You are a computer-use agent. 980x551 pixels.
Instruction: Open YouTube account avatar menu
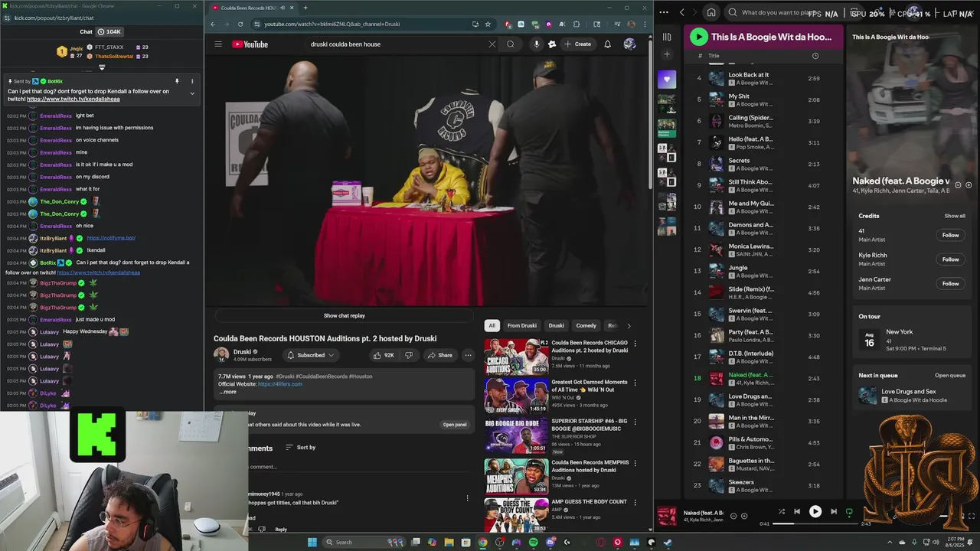[629, 44]
